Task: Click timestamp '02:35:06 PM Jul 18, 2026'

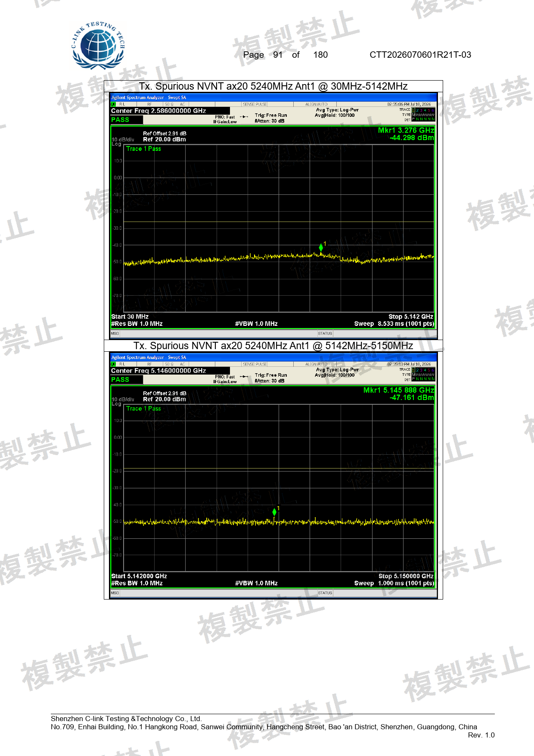Action: (409, 104)
